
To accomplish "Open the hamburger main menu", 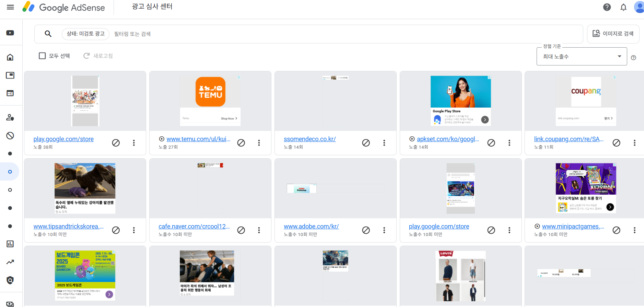I will click(x=10, y=7).
